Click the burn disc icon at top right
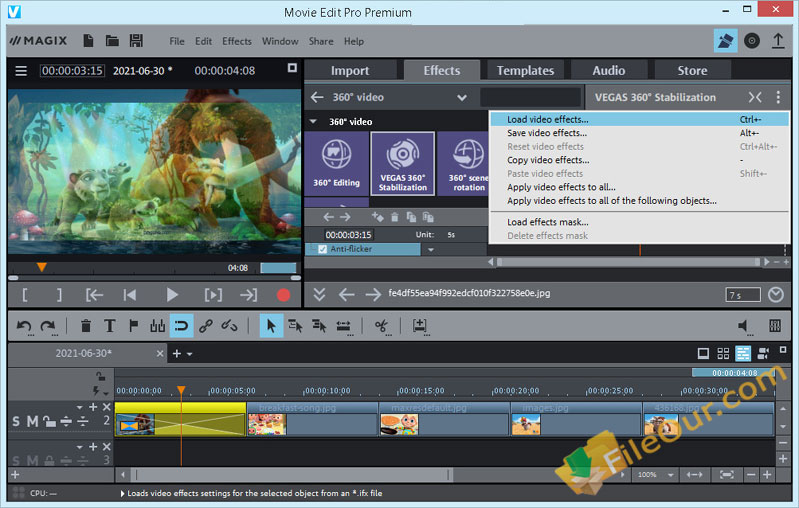The image size is (799, 508). tap(752, 41)
